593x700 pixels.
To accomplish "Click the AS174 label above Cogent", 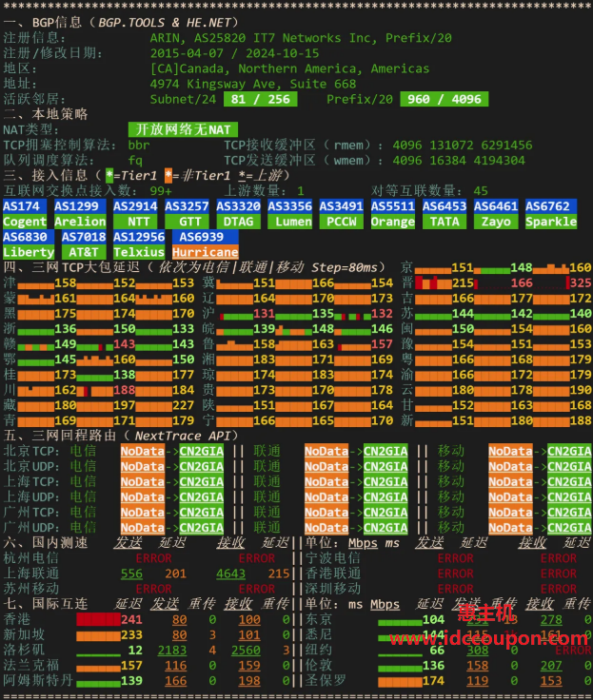I will [25, 206].
